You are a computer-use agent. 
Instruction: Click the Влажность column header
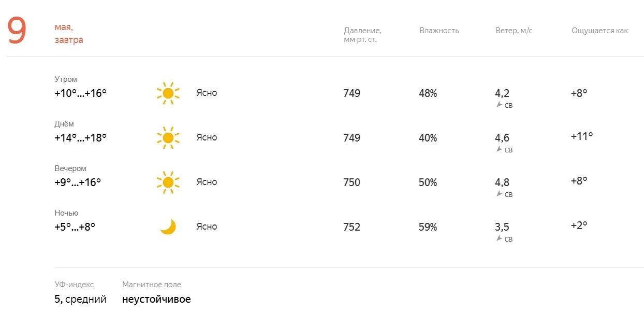[439, 31]
